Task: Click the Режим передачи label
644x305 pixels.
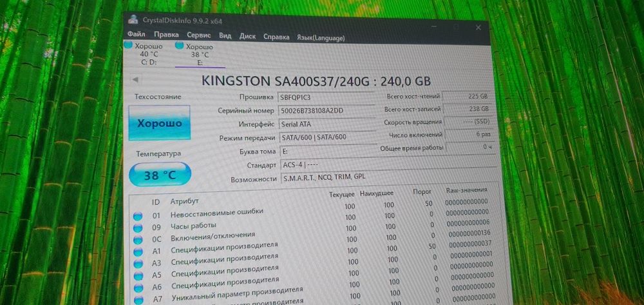Action: [247, 138]
